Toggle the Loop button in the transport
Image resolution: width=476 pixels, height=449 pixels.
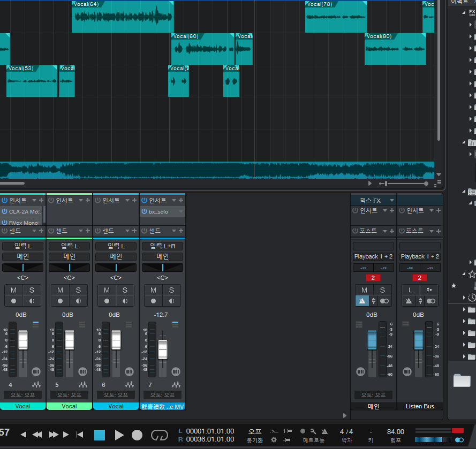pyautogui.click(x=160, y=435)
